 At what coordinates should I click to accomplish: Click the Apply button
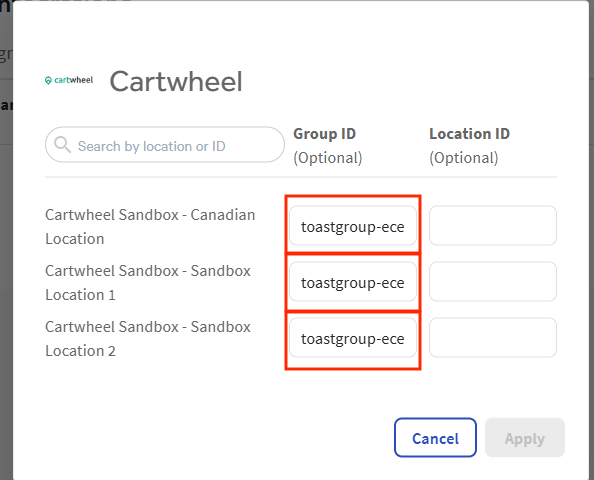pos(525,438)
